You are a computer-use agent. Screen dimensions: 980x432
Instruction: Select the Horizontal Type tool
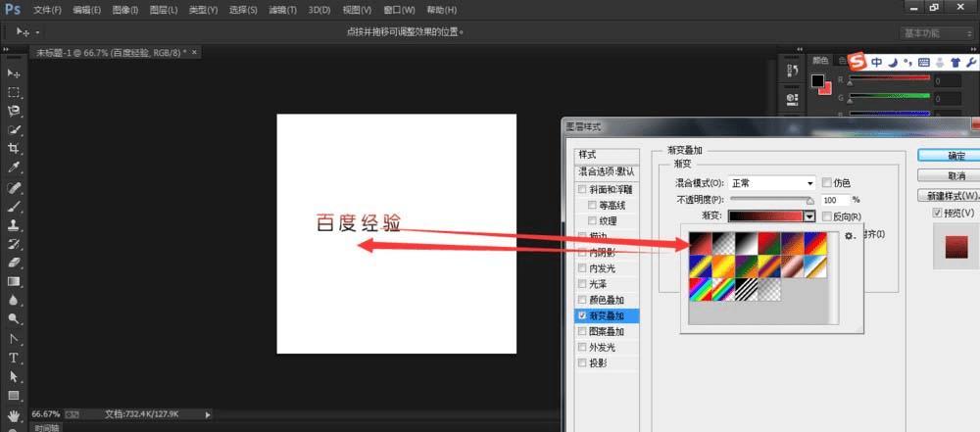(14, 358)
